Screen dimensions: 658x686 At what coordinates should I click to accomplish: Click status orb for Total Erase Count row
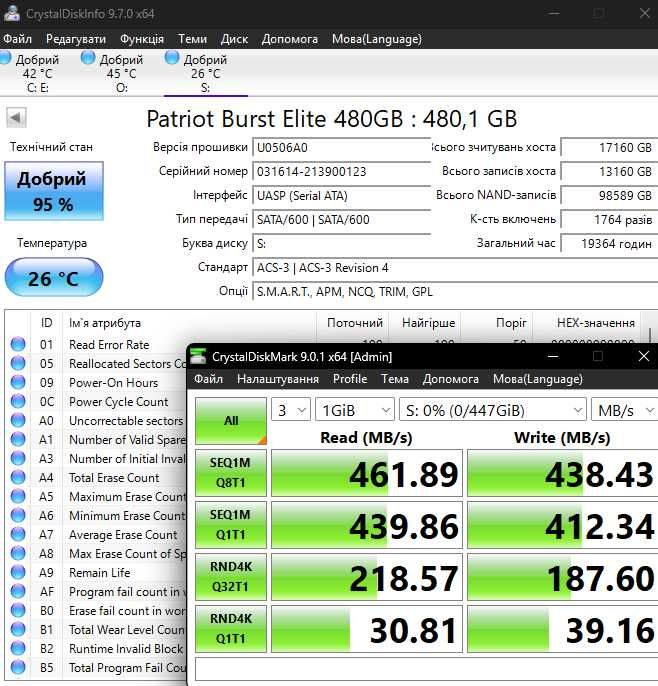18,477
